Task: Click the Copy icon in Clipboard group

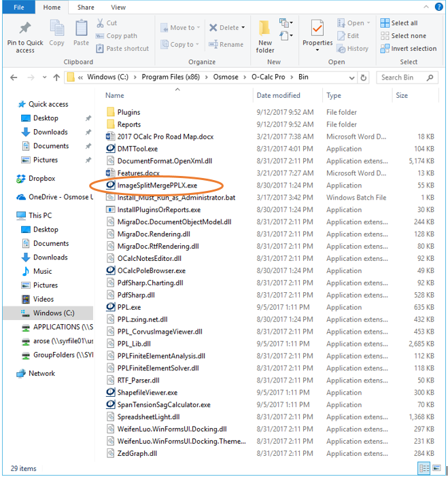Action: coord(57,28)
